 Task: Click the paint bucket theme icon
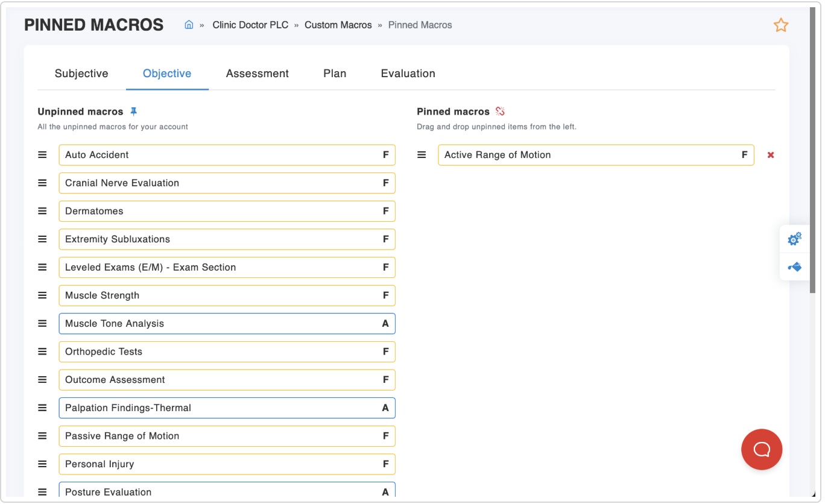pos(795,266)
